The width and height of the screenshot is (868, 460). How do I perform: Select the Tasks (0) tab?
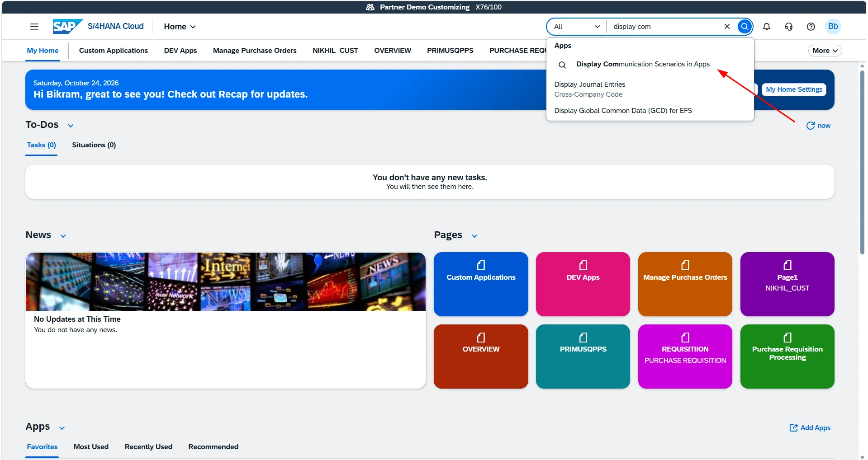point(41,145)
